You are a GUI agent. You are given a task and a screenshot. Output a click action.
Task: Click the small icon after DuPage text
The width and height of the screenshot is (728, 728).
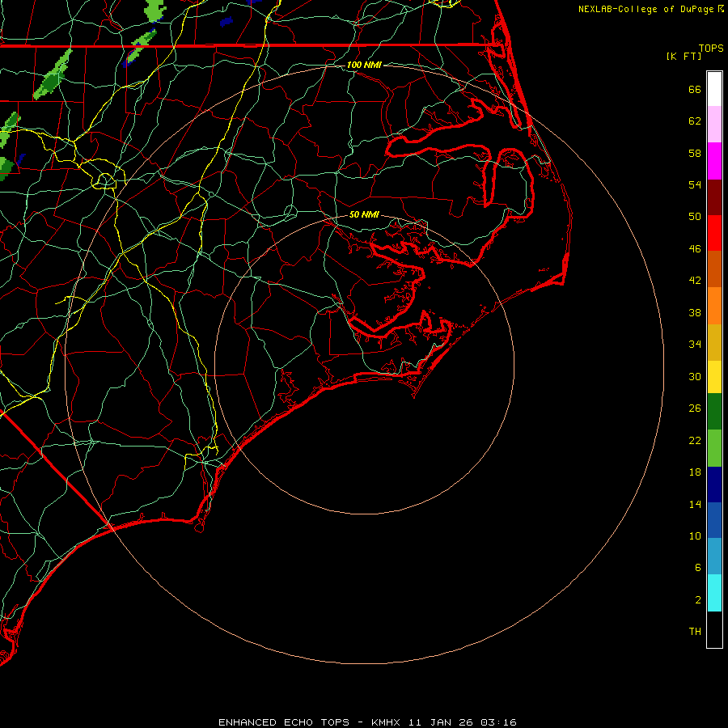point(722,9)
